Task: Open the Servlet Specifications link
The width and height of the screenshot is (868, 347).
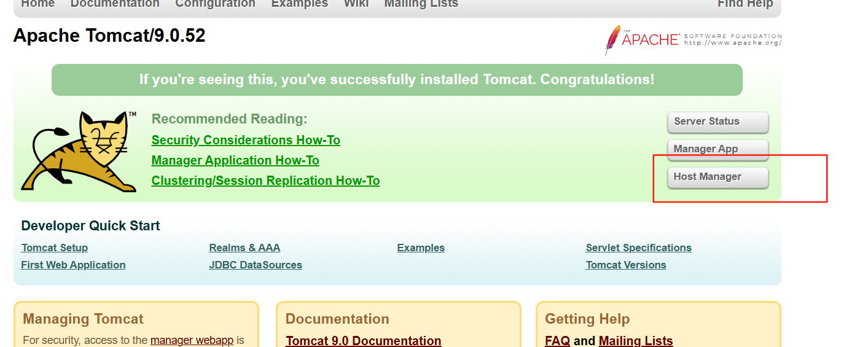Action: click(x=639, y=248)
